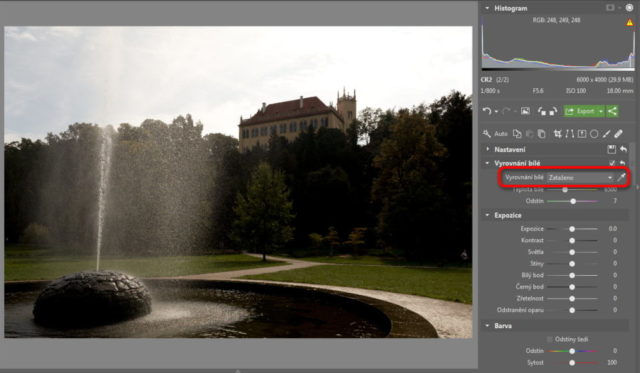The width and height of the screenshot is (640, 373).
Task: Click the overexposure warning triangle in histogram
Action: (629, 22)
